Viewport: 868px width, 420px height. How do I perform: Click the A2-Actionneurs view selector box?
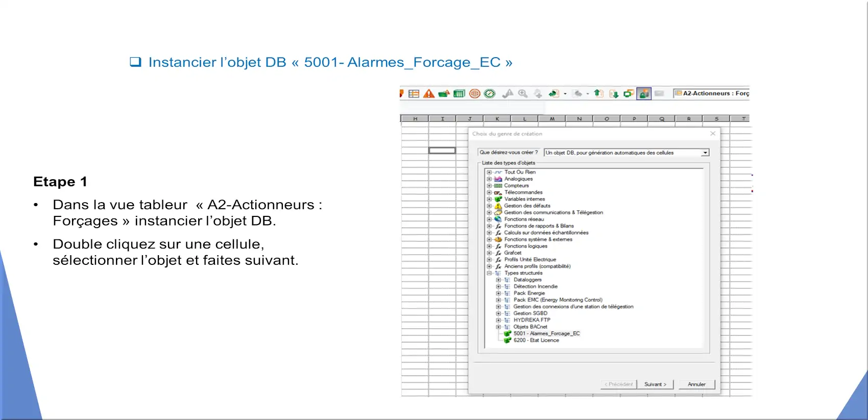[x=711, y=93]
